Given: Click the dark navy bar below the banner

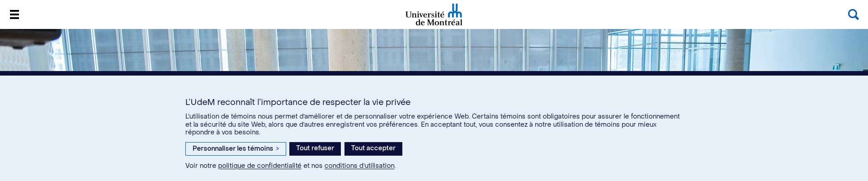Looking at the screenshot, I should tap(434, 73).
